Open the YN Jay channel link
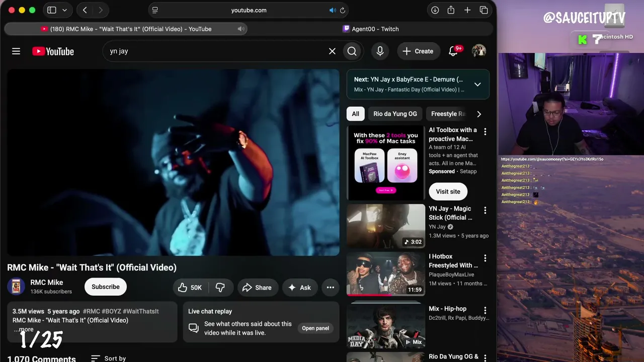Screen dimensions: 644x362 [437, 227]
